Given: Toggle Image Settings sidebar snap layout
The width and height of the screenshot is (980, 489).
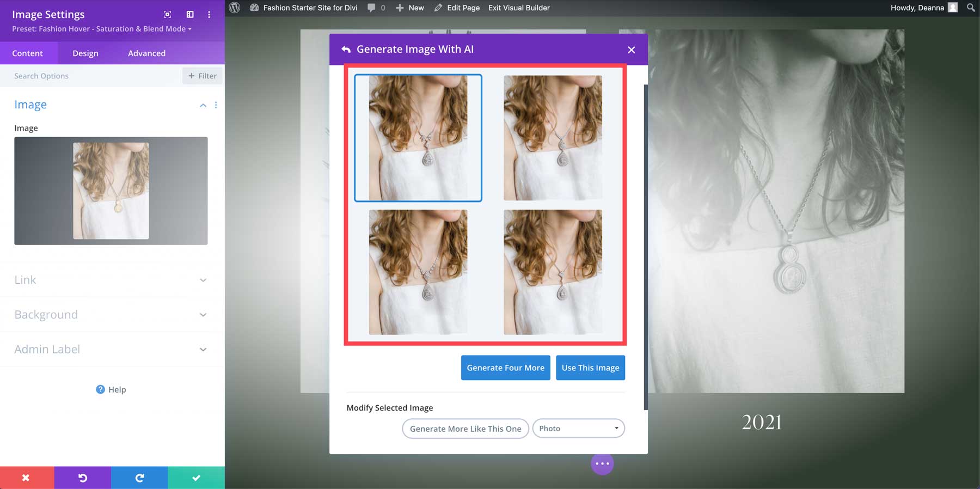Looking at the screenshot, I should pyautogui.click(x=190, y=14).
